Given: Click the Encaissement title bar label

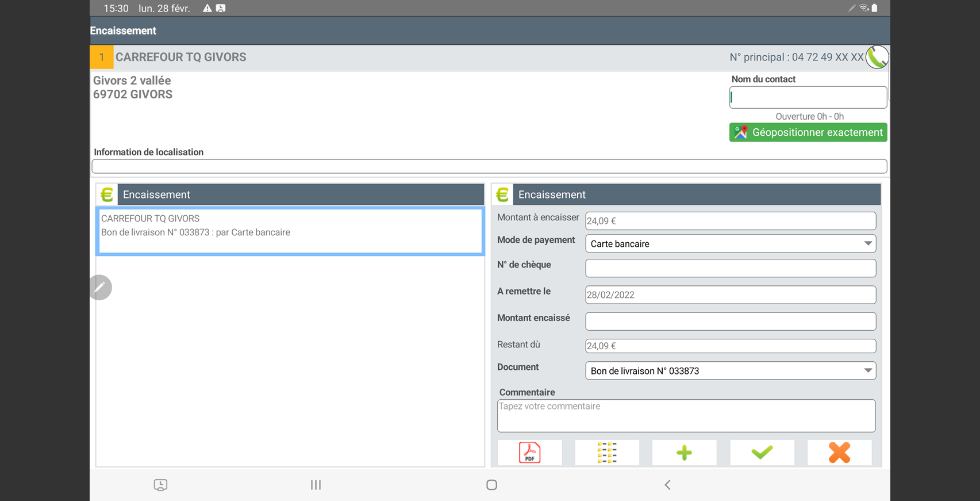Looking at the screenshot, I should click(x=123, y=30).
